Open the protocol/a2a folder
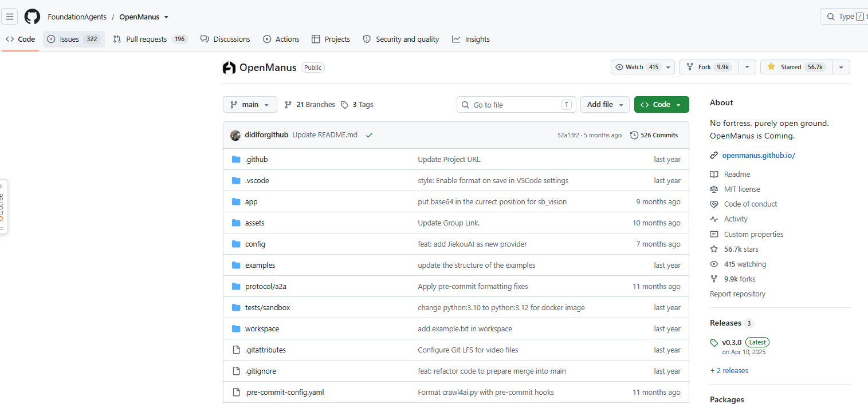 coord(265,286)
